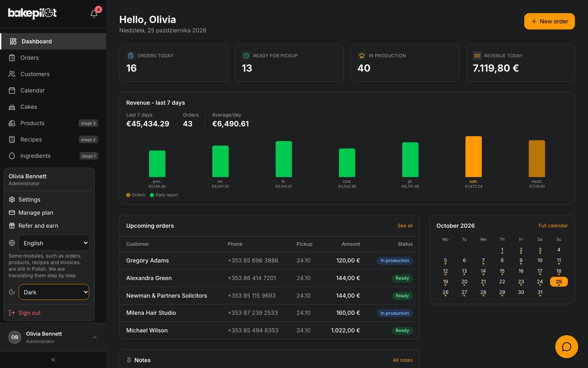Viewport: 588px width, 368px height.
Task: Click the Recipes sidebar icon
Action: pyautogui.click(x=12, y=139)
